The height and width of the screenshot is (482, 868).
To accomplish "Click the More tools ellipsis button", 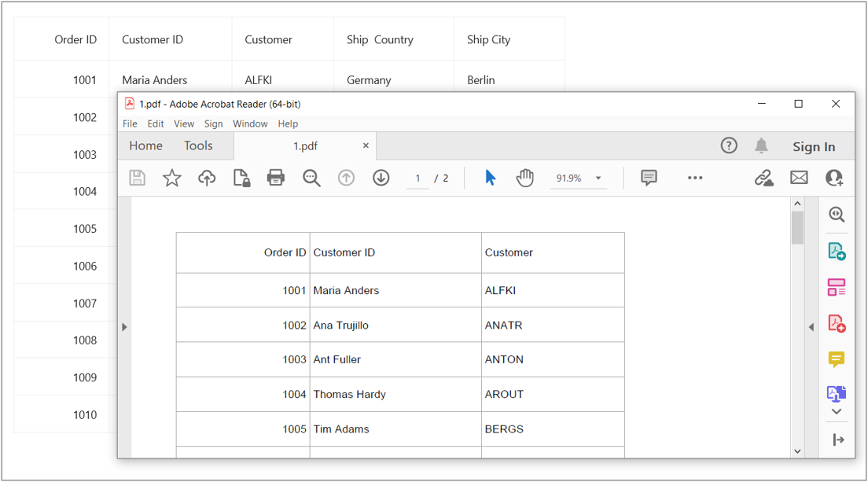I will [695, 178].
